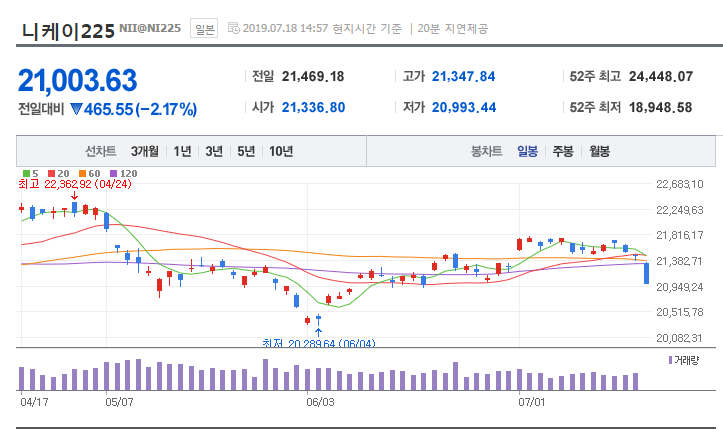Click the 05/07 date label on axis
Screen dimensions: 723x436
coord(119,402)
